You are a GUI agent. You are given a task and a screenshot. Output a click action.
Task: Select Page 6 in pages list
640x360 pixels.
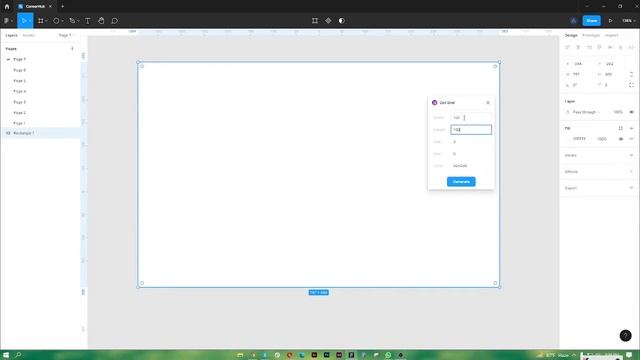coord(20,70)
